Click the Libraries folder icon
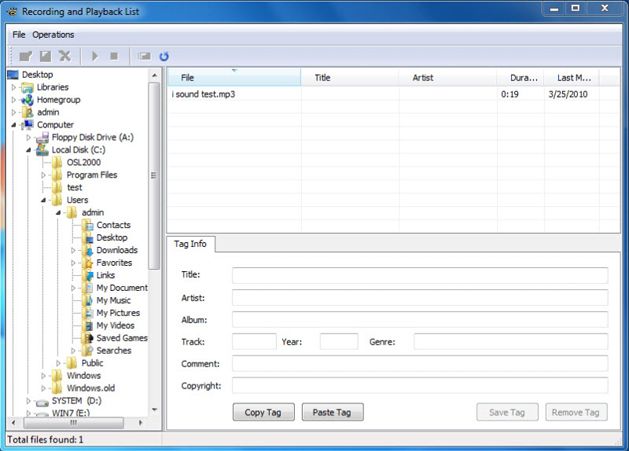 [x=27, y=87]
